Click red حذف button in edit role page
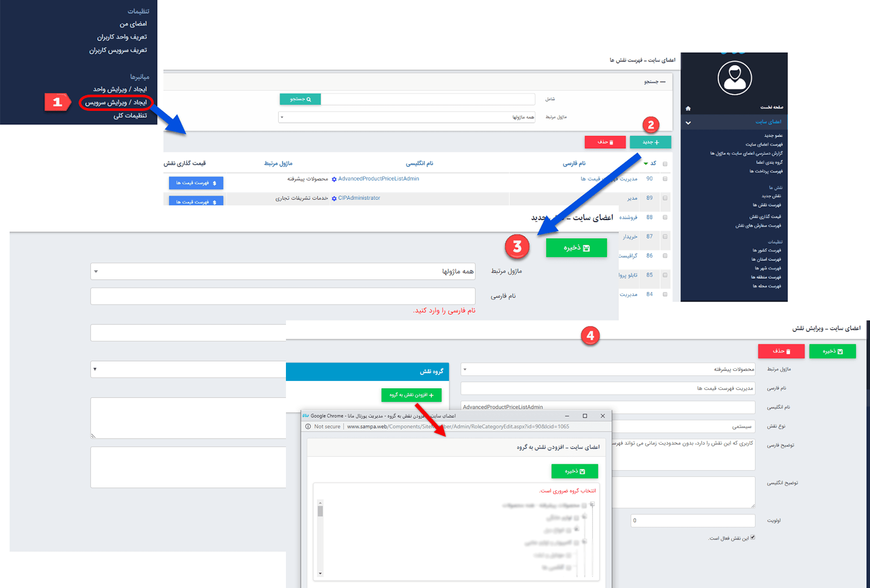870x588 pixels. tap(781, 351)
